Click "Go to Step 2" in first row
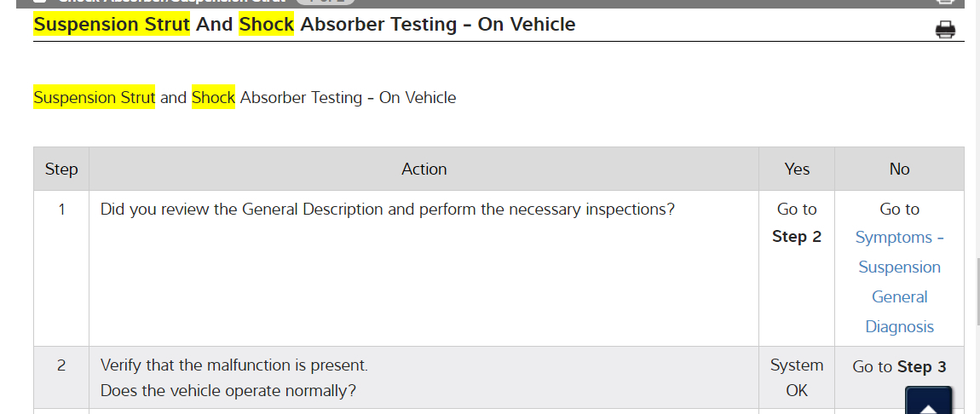 pos(797,223)
